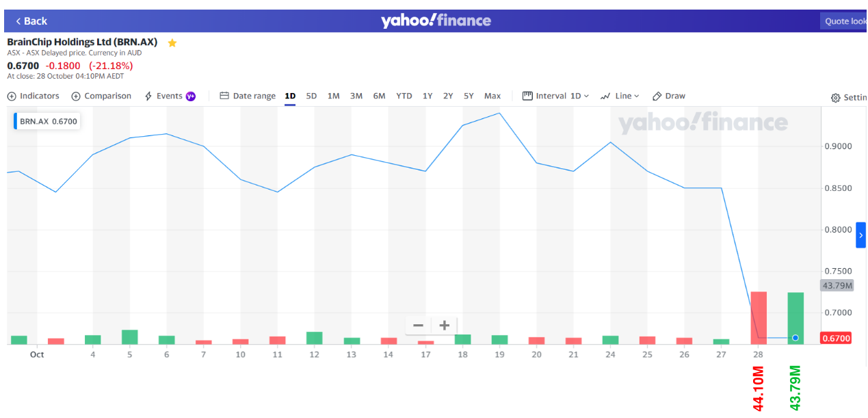The height and width of the screenshot is (418, 868).
Task: Switch to the YTD range
Action: (x=404, y=96)
